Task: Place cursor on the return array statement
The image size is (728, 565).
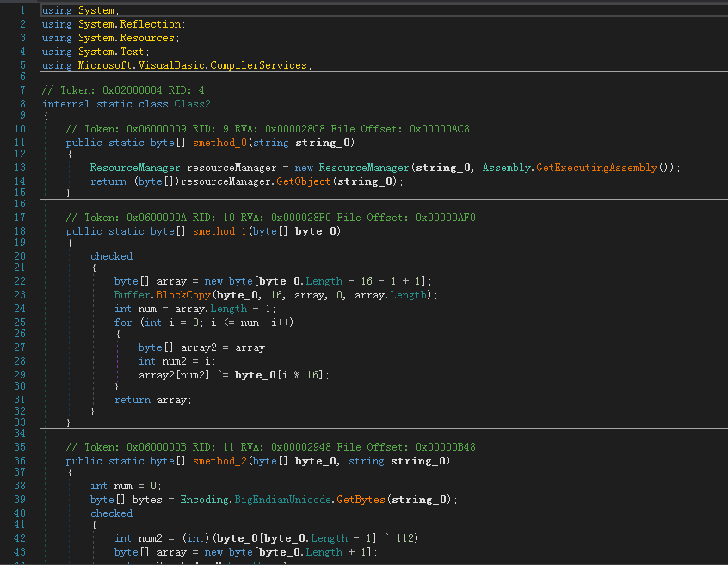Action: click(x=153, y=401)
